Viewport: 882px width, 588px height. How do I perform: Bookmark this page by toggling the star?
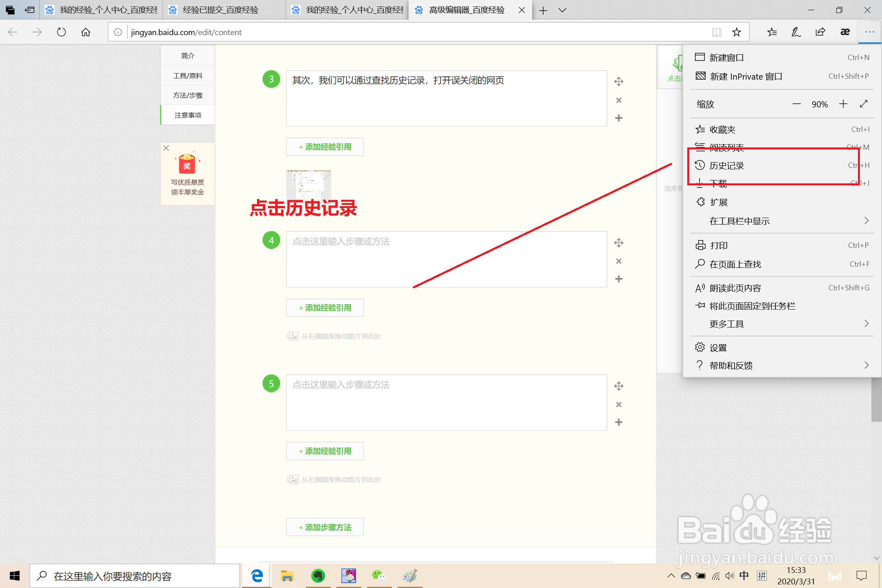point(736,32)
